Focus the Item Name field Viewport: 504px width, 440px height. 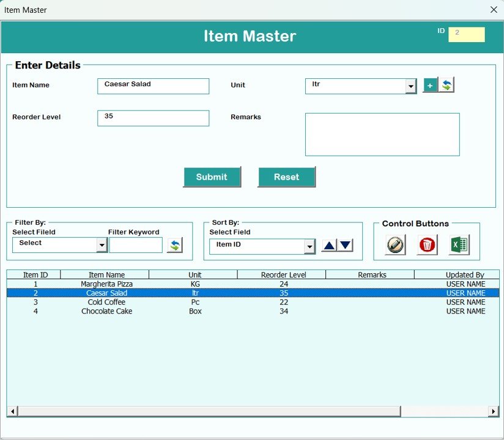(154, 86)
